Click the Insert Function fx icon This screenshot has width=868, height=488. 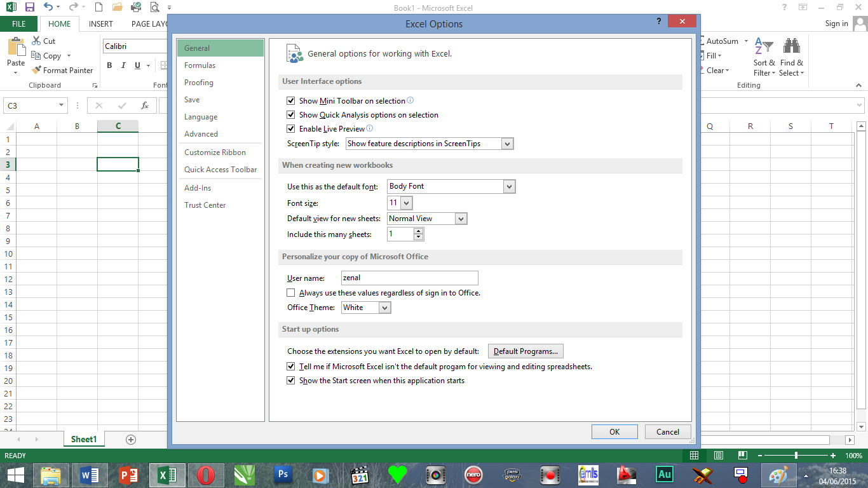coord(145,105)
